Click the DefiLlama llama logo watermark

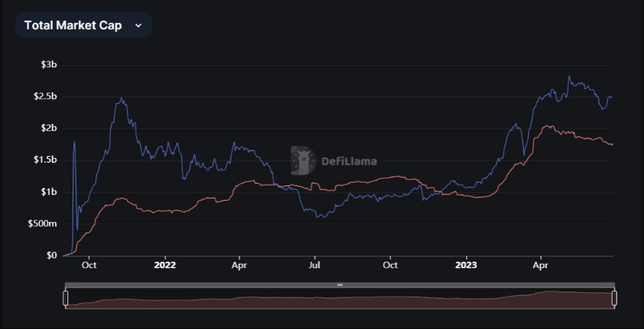tap(303, 160)
